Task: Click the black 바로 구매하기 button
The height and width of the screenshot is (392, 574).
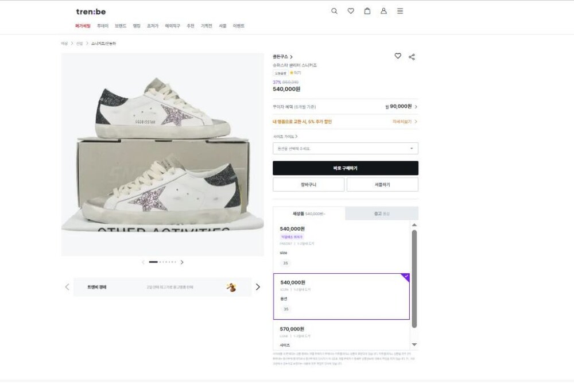Action: tap(345, 168)
